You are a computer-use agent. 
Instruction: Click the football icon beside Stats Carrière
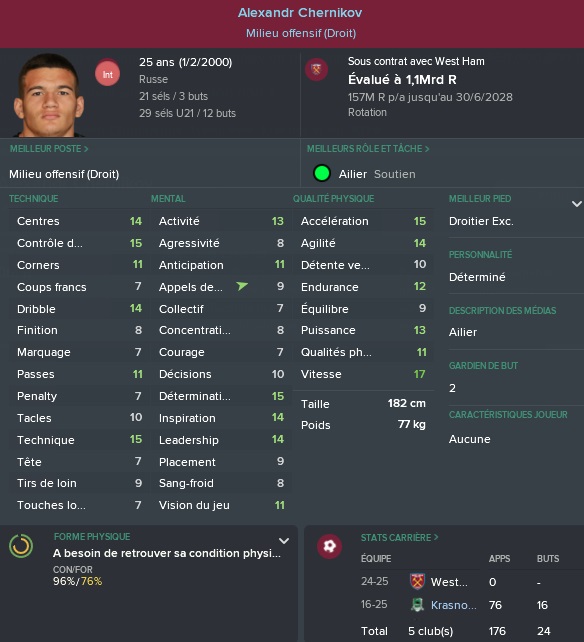point(330,546)
